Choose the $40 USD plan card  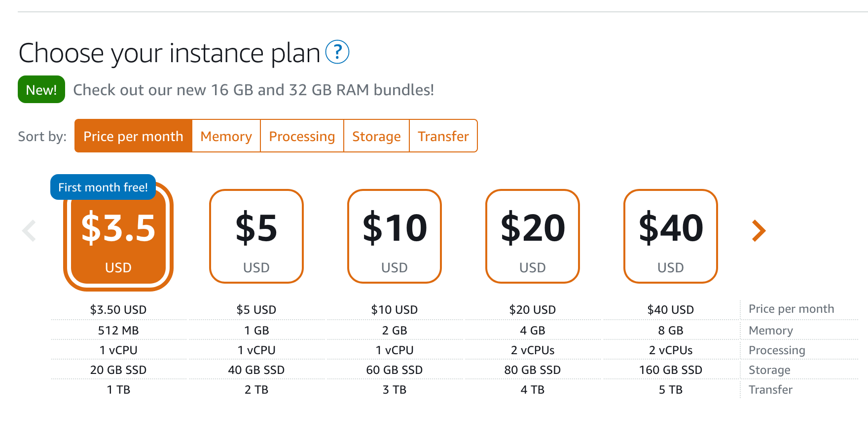coord(671,236)
